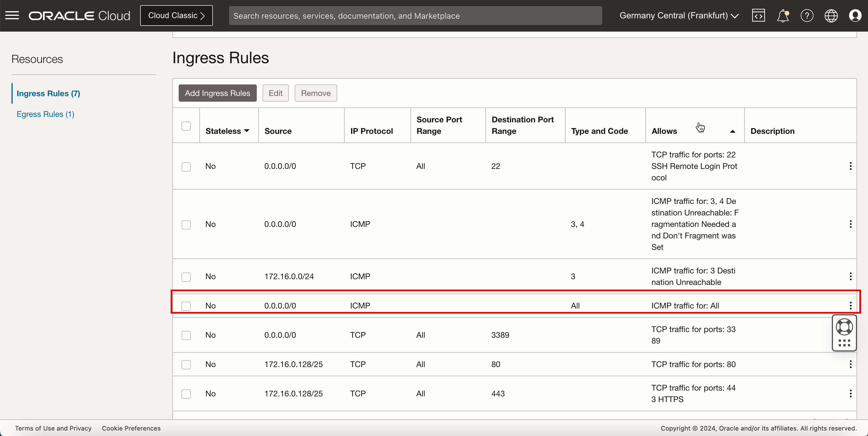Toggle checkbox for ICMP All ingress rule
This screenshot has height=436, width=868.
click(186, 305)
